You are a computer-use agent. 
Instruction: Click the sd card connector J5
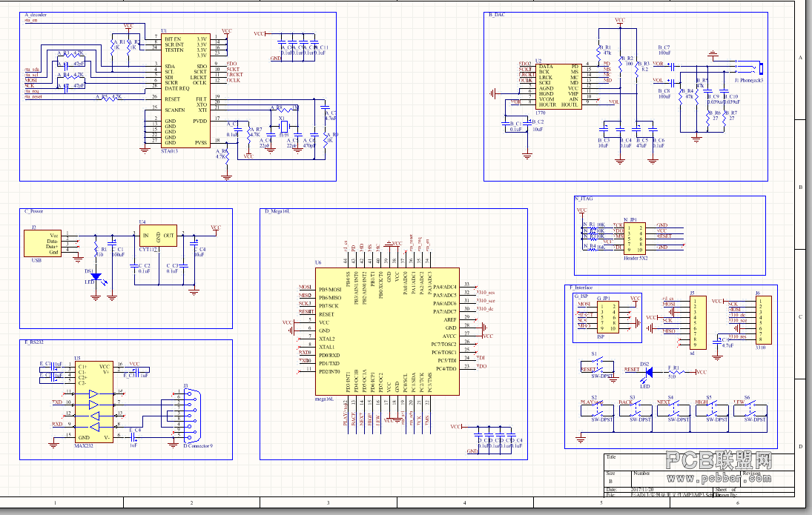pos(698,323)
